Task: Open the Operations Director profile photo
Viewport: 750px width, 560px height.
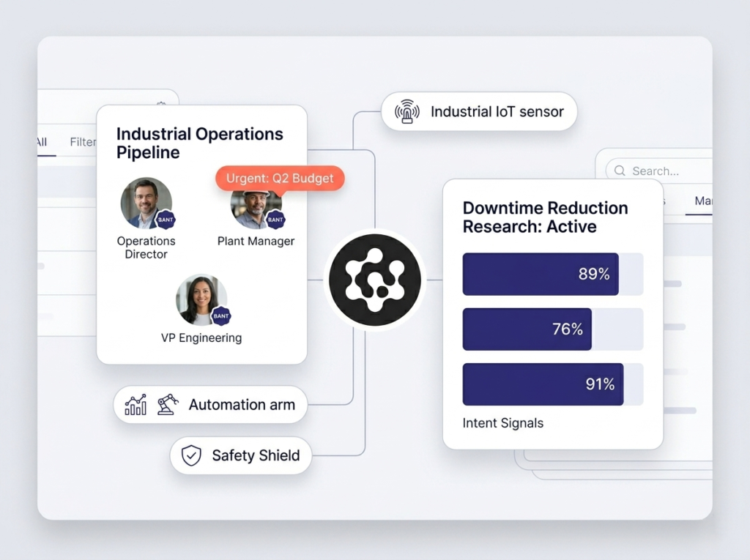Action: coord(146,204)
